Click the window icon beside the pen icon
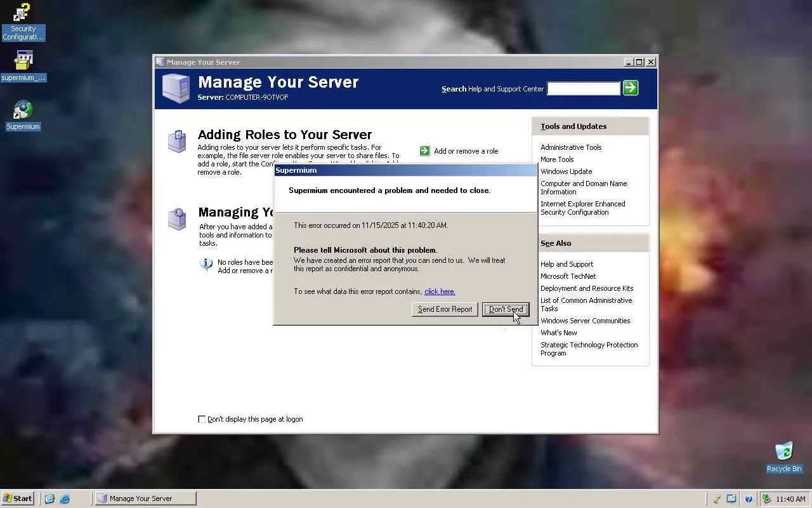Viewport: 812px width, 508px height. 731,499
